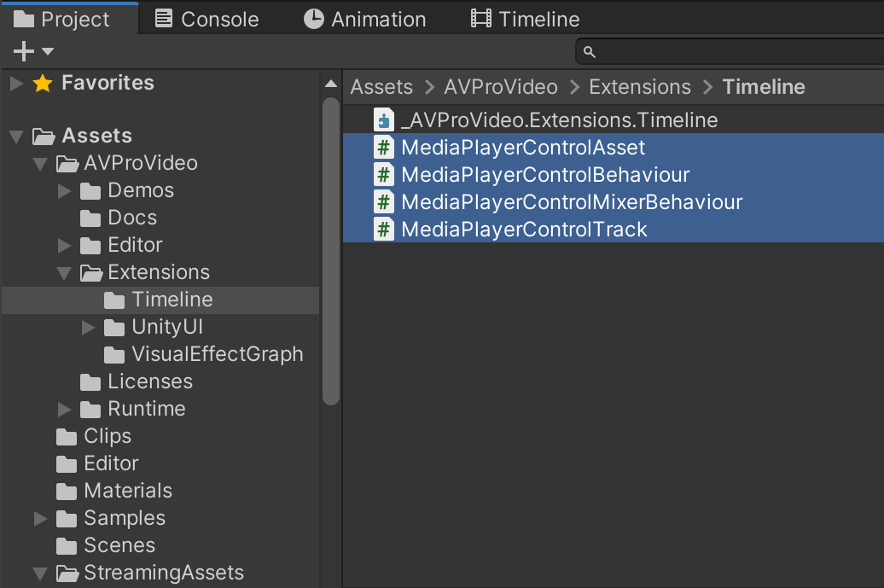Select the Materials folder icon
Image resolution: width=884 pixels, height=588 pixels.
(67, 492)
